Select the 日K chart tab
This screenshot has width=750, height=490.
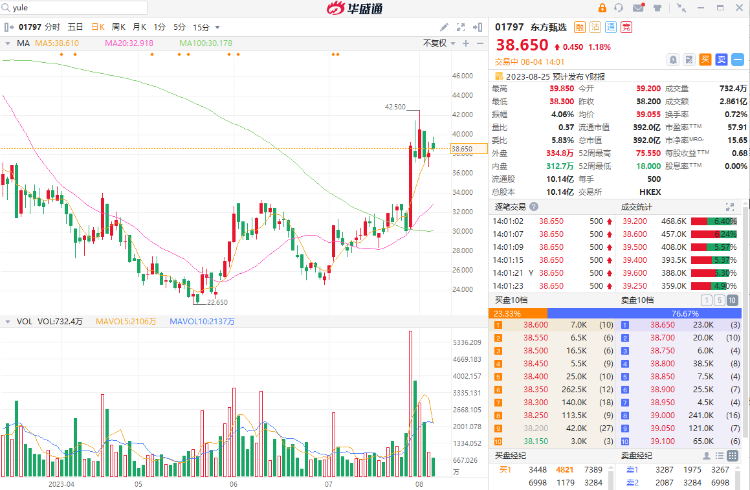point(98,27)
